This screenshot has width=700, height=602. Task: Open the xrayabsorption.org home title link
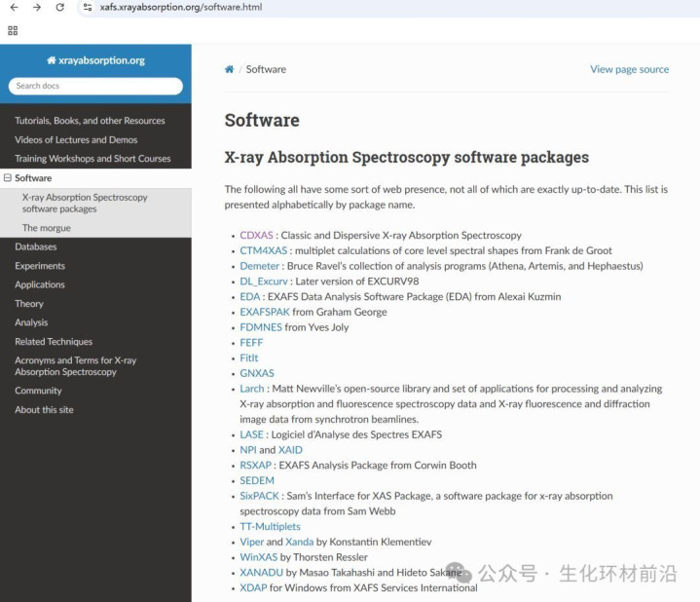[95, 60]
